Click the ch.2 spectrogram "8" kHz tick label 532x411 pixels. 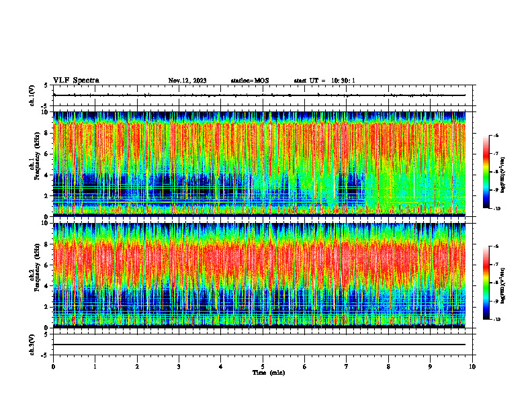[x=47, y=244]
